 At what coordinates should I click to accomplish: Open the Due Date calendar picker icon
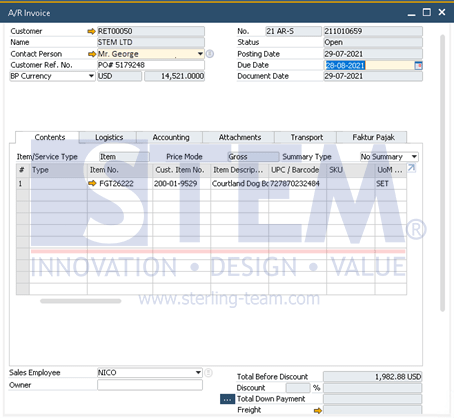418,65
